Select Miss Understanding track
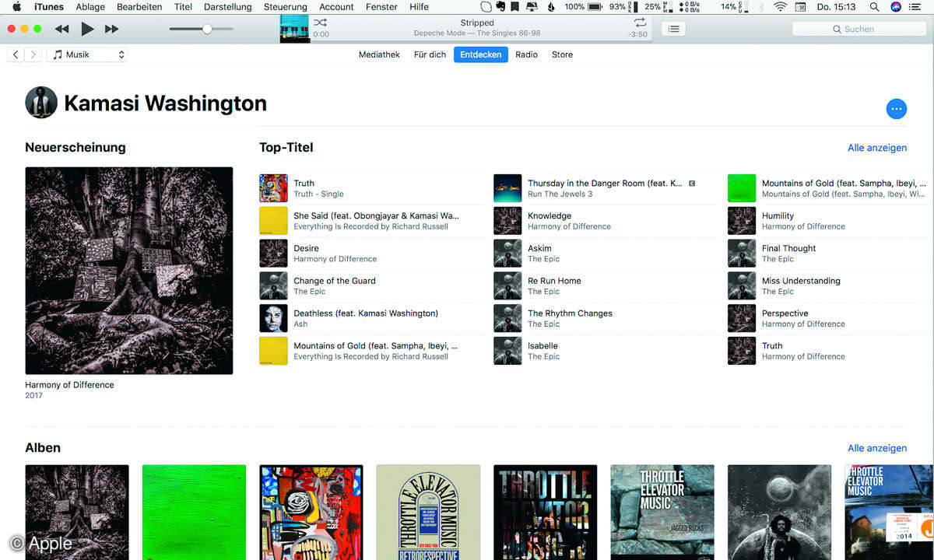Viewport: 934px width, 560px height. point(830,286)
